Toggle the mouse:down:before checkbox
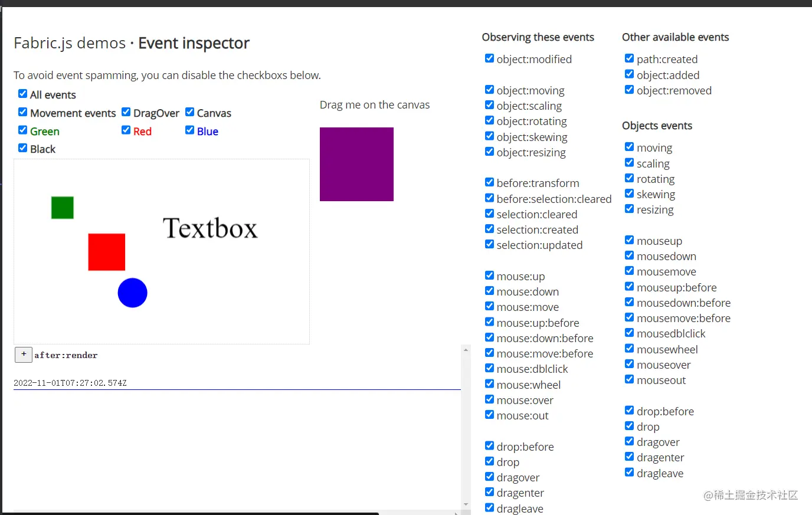This screenshot has height=515, width=812. 489,337
